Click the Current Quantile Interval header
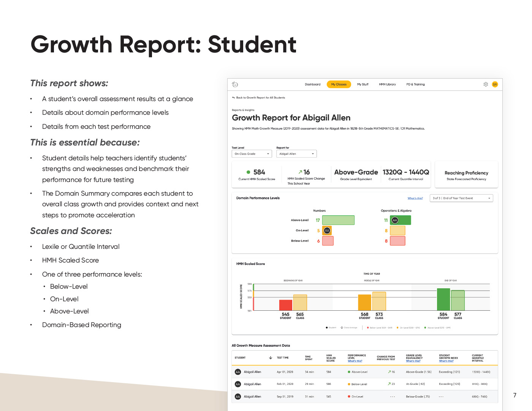 [478, 358]
